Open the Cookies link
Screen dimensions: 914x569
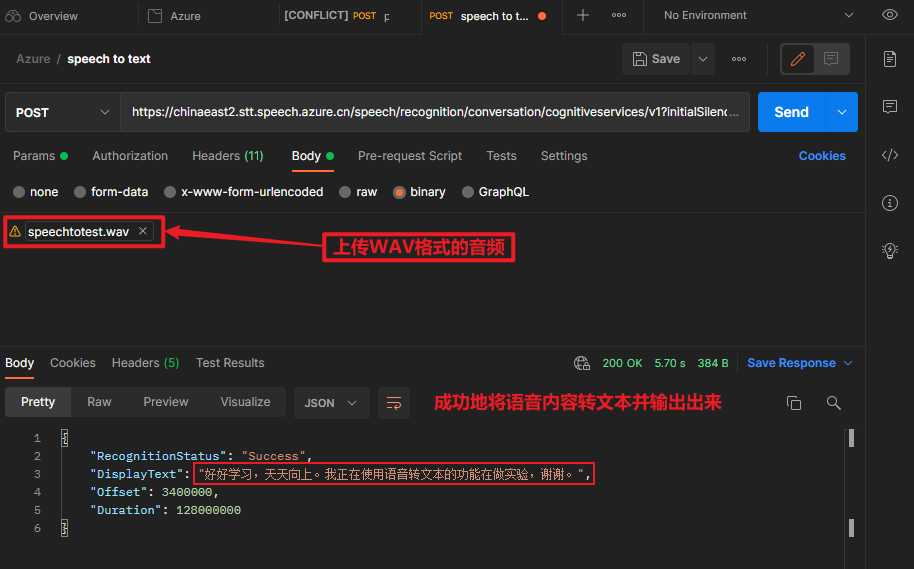pos(822,156)
